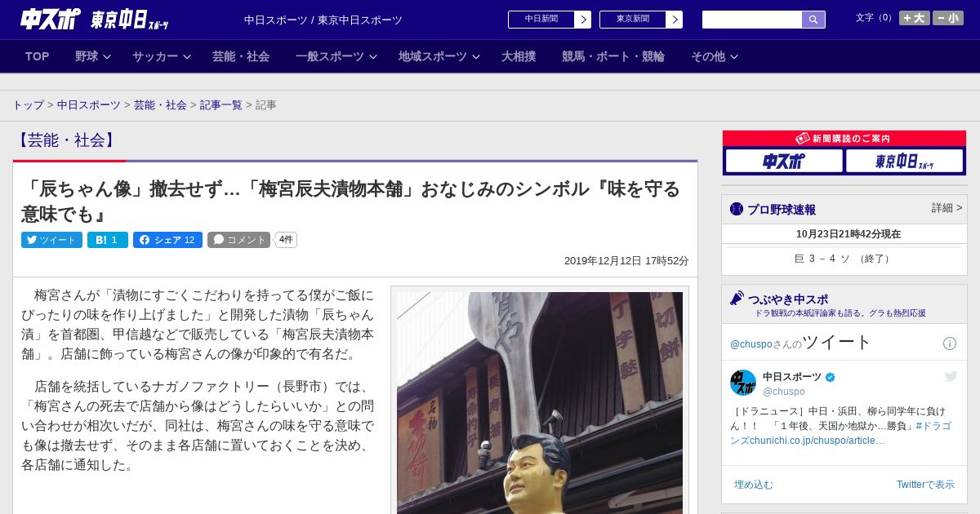980x514 pixels.
Task: Click the 4件 comment count
Action: (x=286, y=240)
